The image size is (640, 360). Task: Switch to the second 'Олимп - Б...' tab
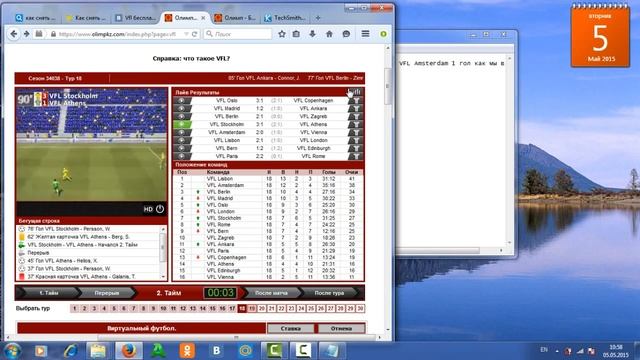click(x=235, y=18)
